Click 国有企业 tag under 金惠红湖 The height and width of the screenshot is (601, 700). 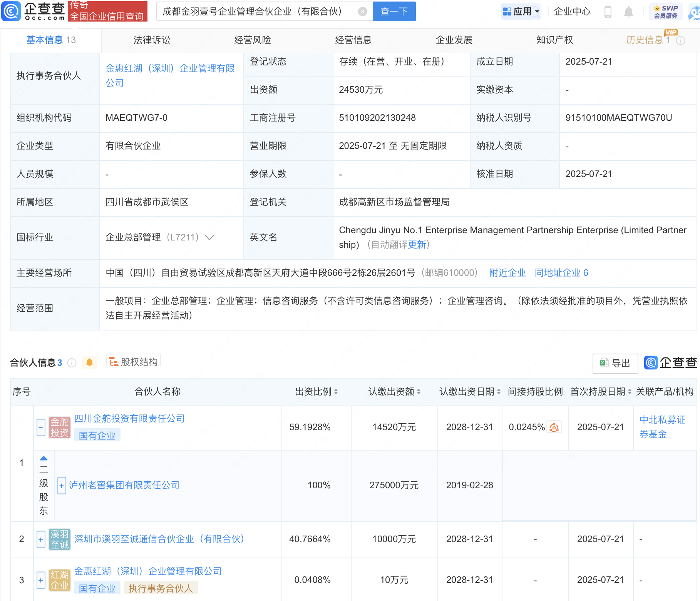pos(97,588)
